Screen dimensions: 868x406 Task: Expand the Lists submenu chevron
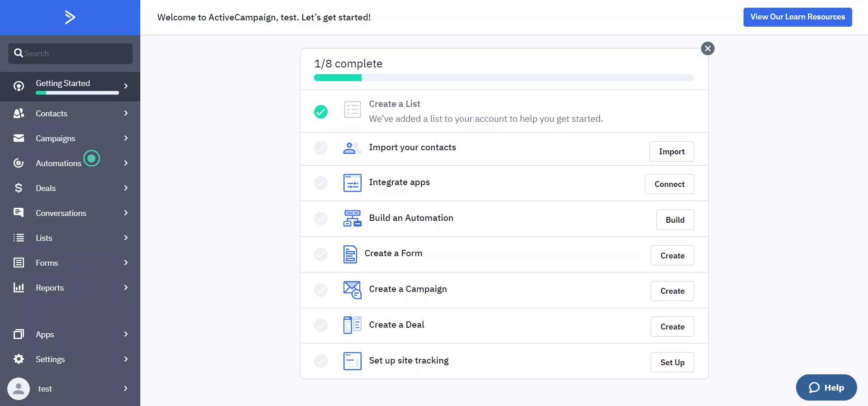point(126,238)
